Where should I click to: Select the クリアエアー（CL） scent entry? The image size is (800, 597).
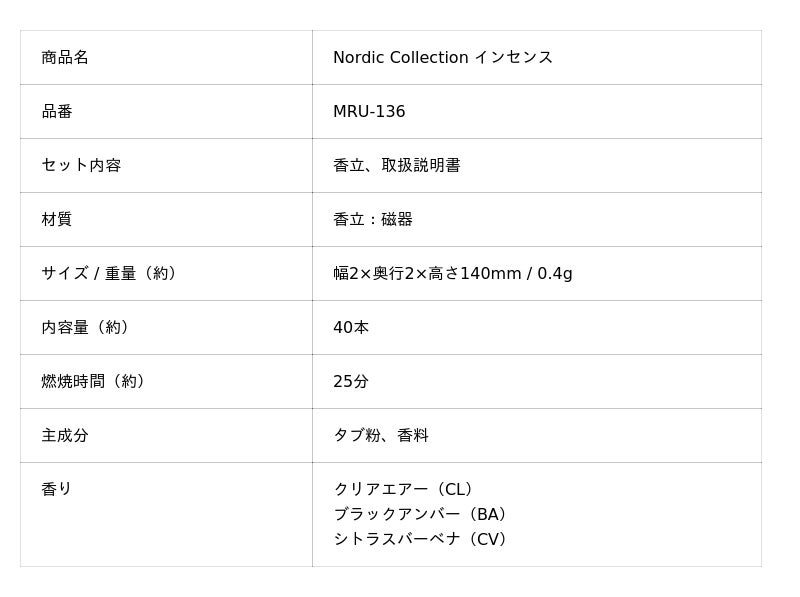(406, 490)
